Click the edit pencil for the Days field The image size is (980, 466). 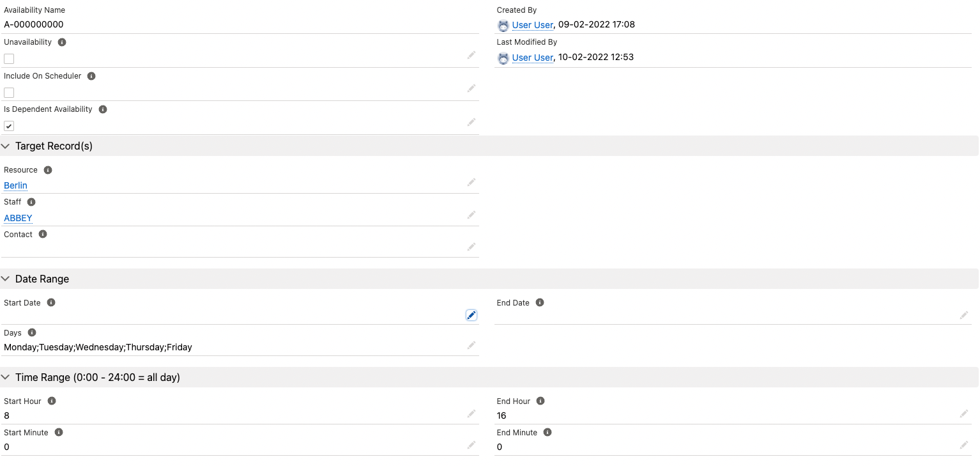tap(471, 345)
